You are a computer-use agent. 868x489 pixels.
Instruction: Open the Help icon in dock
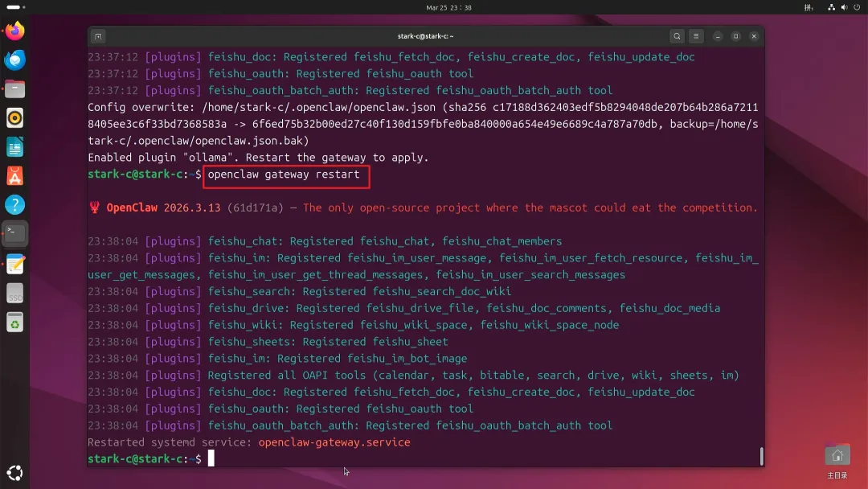[x=15, y=205]
